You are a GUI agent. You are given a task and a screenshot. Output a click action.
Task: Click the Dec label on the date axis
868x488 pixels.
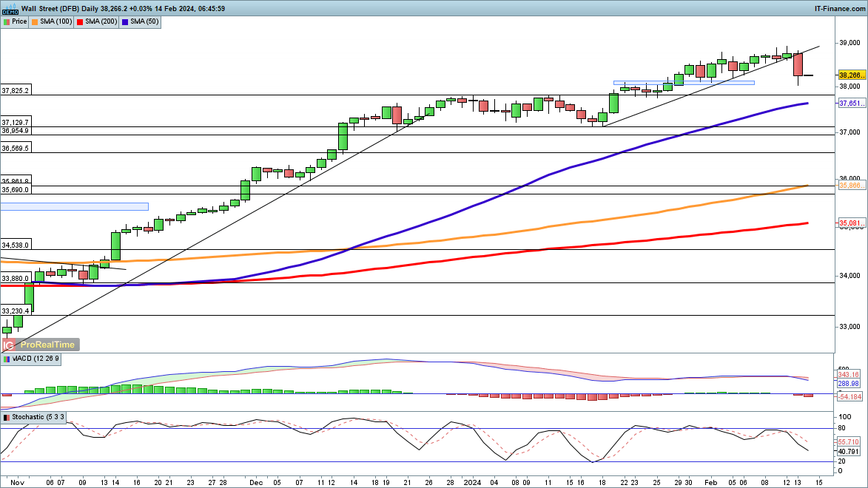click(x=256, y=483)
